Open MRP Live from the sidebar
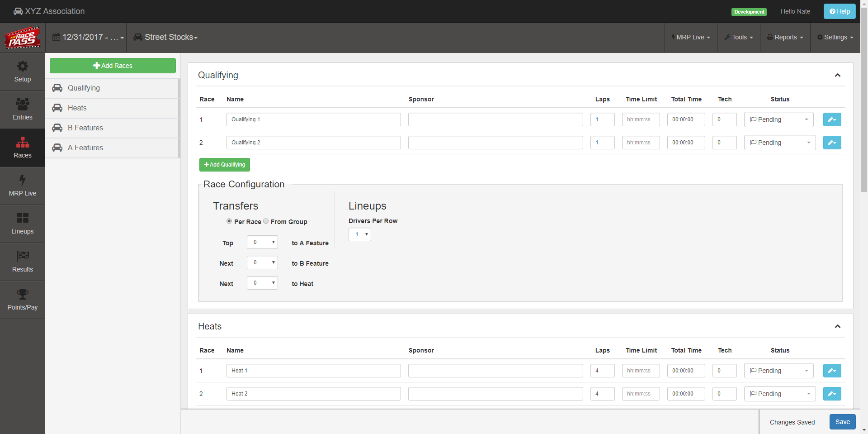Screen dimensions: 868x434 click(23, 186)
